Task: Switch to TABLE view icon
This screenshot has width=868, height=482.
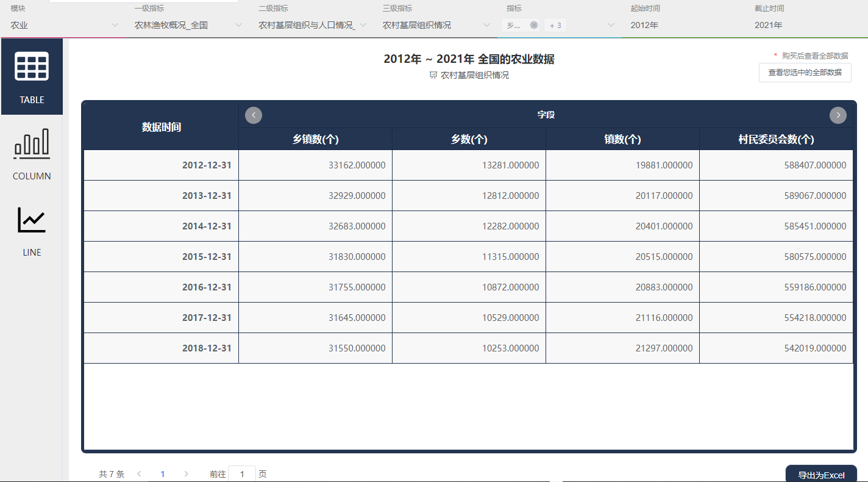Action: 32,67
